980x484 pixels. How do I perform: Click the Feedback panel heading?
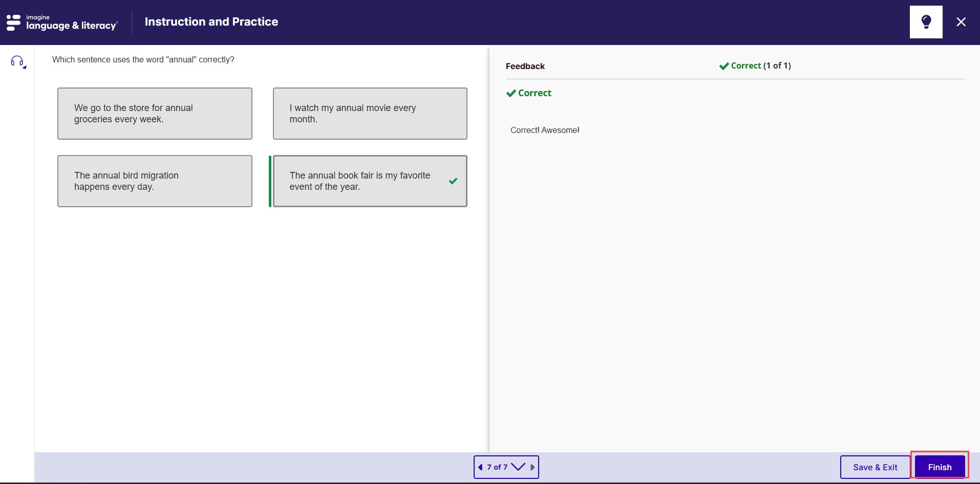coord(525,66)
